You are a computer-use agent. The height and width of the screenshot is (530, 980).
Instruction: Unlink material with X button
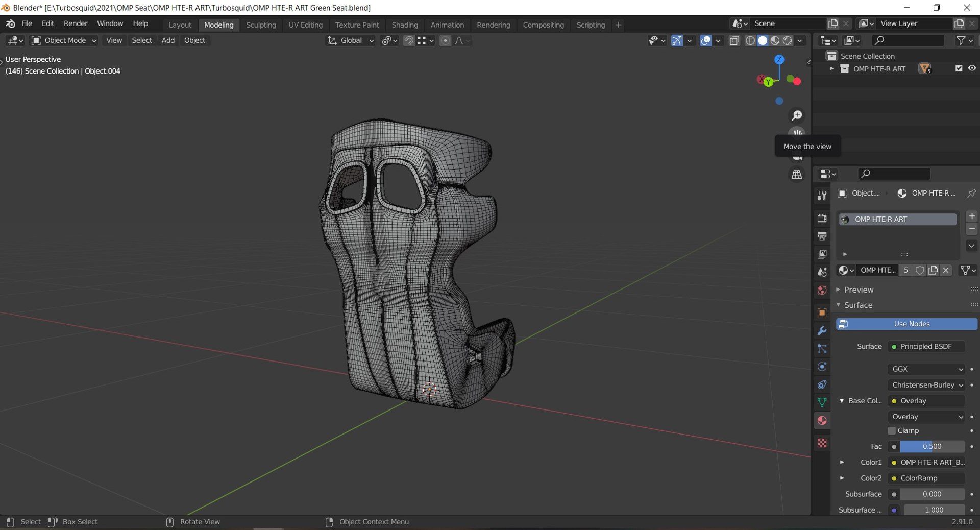point(946,270)
